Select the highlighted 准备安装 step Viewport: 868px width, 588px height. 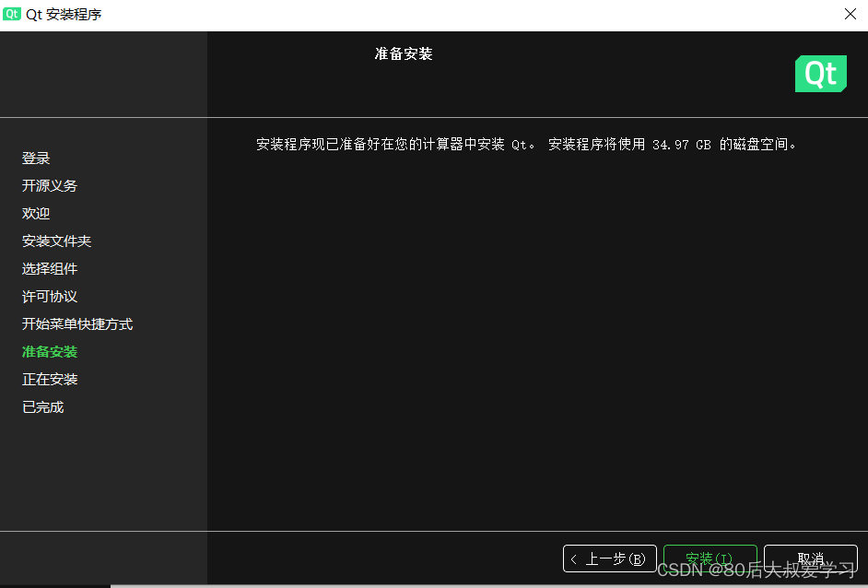point(49,351)
